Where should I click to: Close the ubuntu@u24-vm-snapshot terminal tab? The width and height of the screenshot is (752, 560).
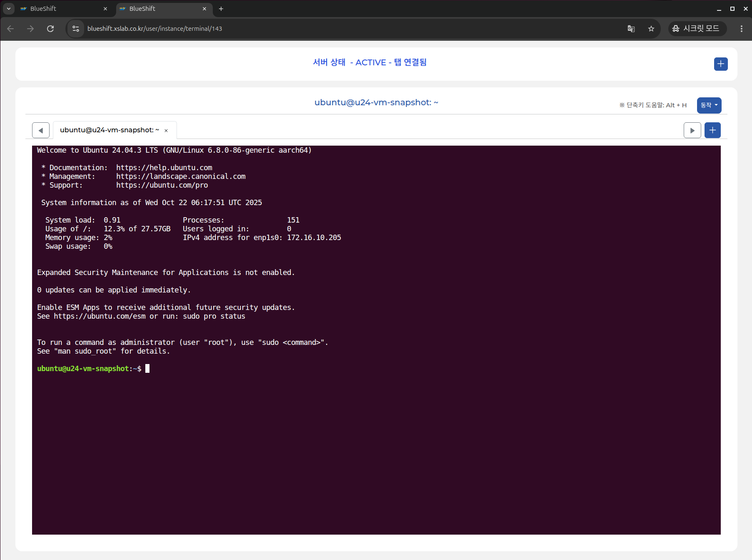click(x=166, y=131)
